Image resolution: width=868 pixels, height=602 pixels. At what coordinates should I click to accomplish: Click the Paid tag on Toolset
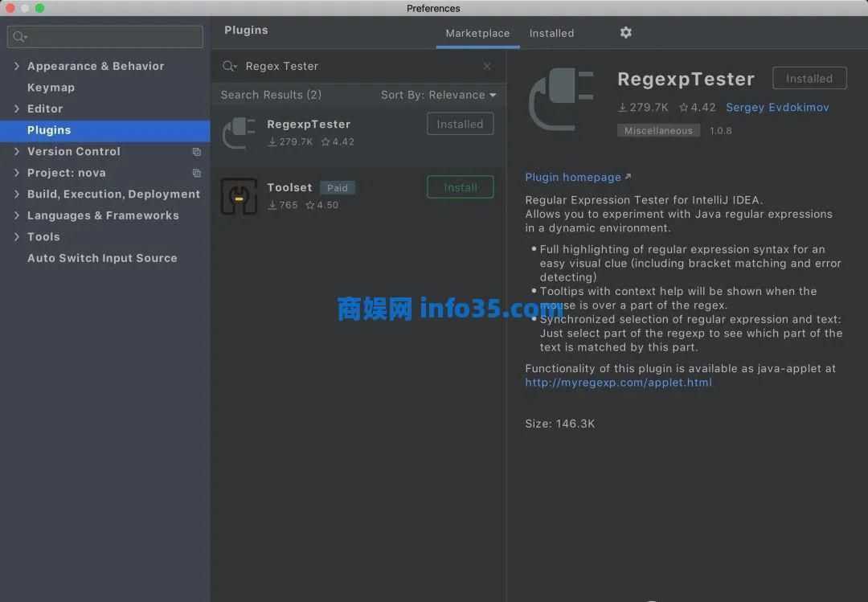coord(337,188)
